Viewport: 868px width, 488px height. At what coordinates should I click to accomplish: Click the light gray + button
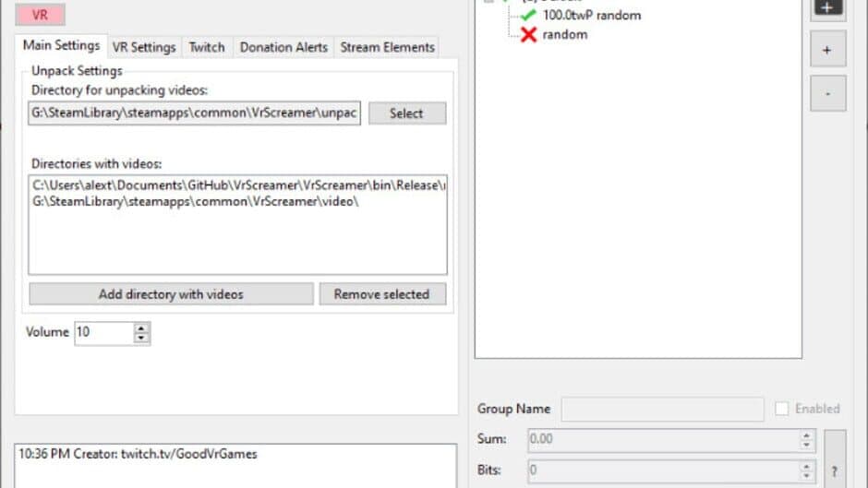pos(827,50)
